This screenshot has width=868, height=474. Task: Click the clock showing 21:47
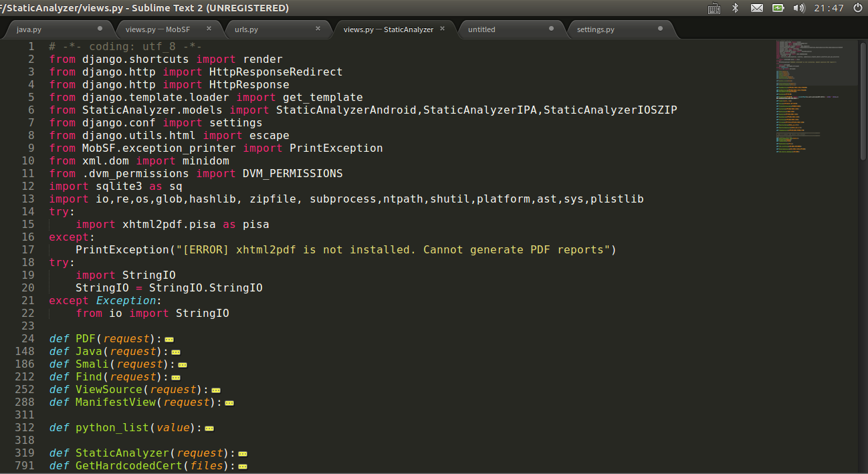829,8
